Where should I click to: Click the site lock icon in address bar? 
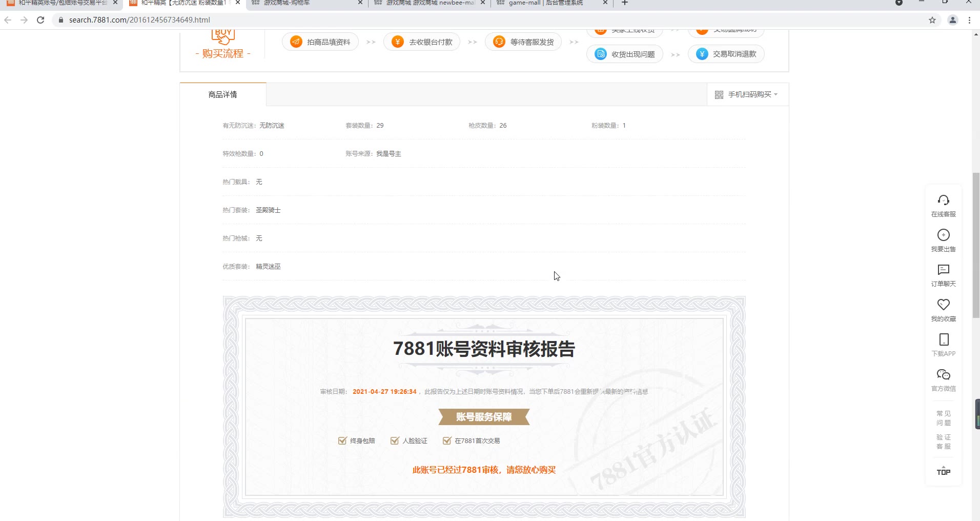pyautogui.click(x=61, y=20)
